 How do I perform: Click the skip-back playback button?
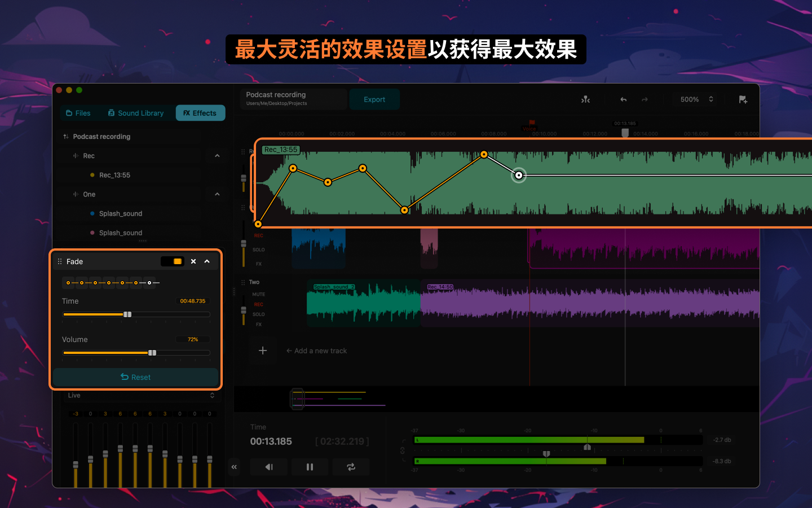click(x=269, y=467)
